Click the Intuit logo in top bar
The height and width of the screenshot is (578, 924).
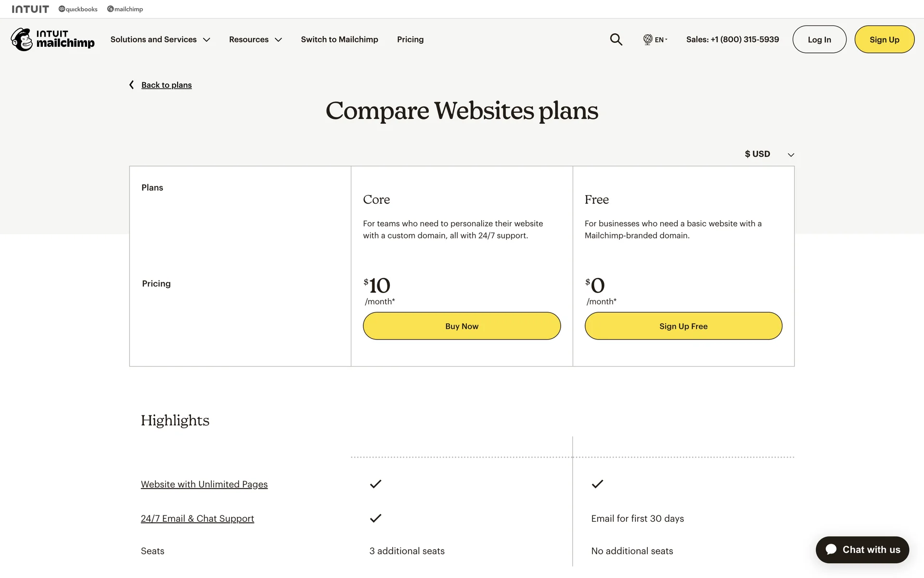pos(30,9)
